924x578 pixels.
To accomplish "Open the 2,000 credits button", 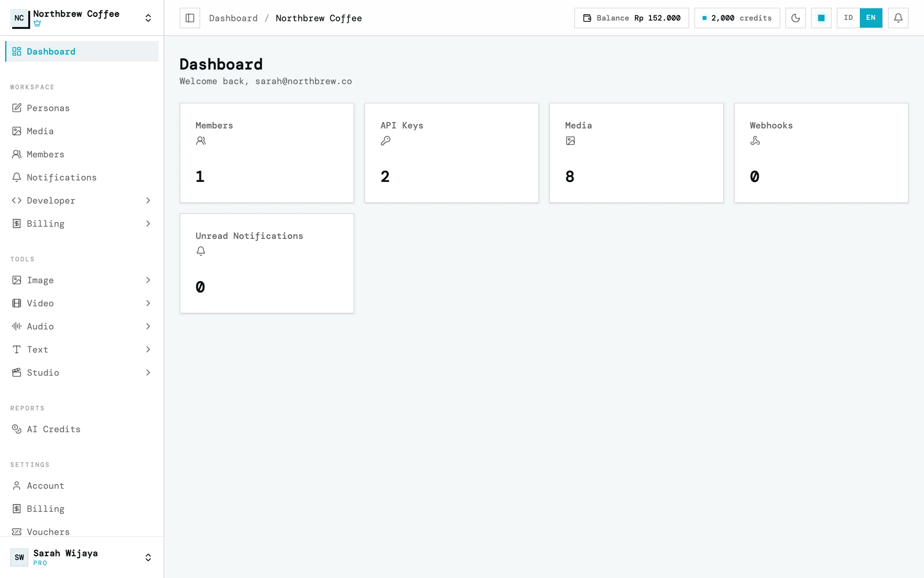I will point(737,18).
